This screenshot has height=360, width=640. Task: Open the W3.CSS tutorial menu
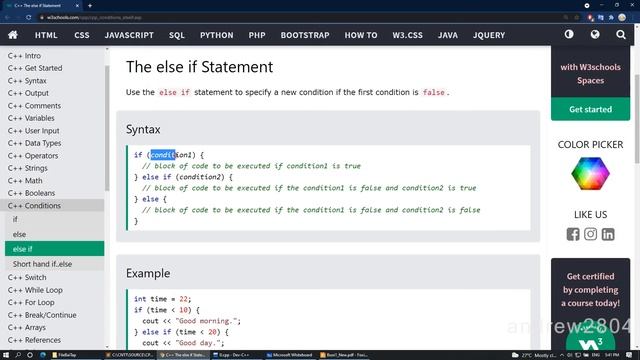pos(407,35)
